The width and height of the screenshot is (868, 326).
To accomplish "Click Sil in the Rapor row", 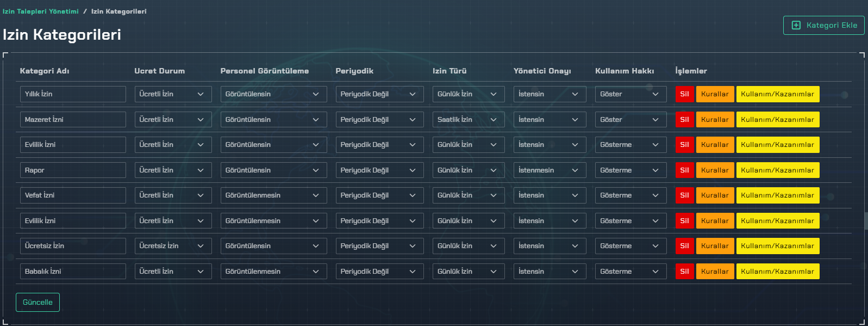I will (x=684, y=170).
